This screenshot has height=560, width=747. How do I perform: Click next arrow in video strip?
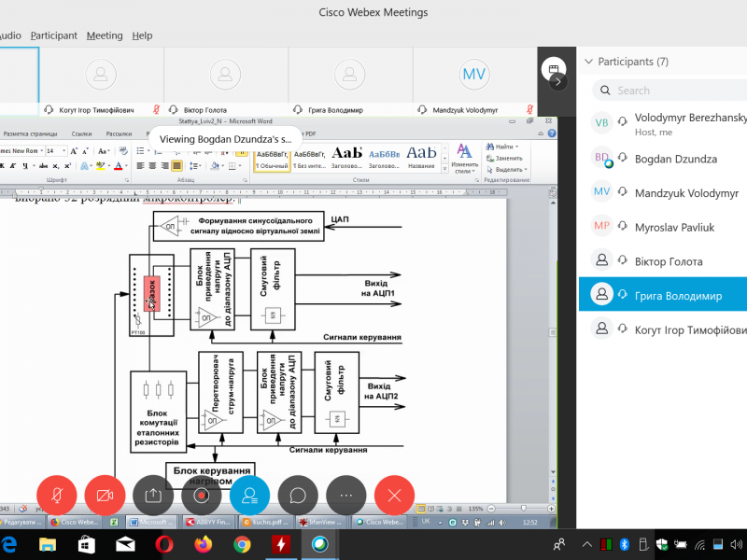pyautogui.click(x=557, y=81)
